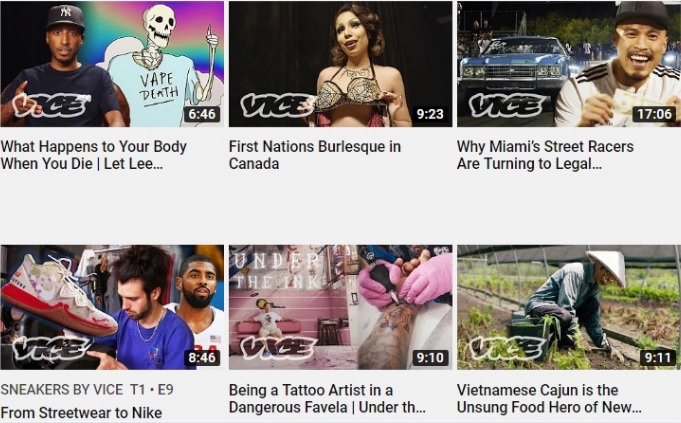Screen dimensions: 681x423
Task: Select the 9:10 duration badge
Action: coord(430,358)
